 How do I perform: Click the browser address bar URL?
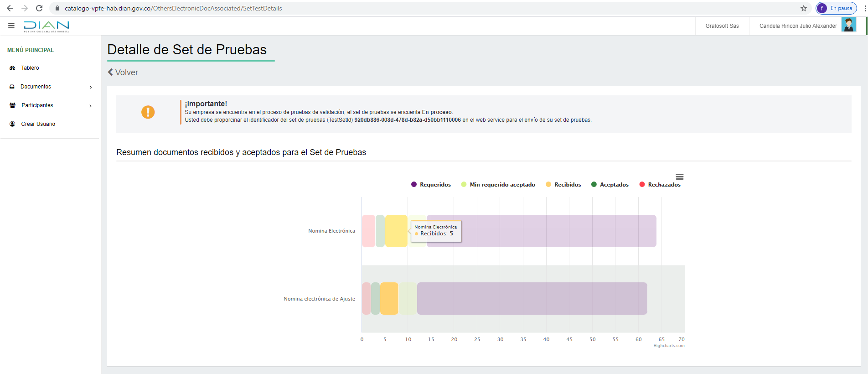(173, 8)
